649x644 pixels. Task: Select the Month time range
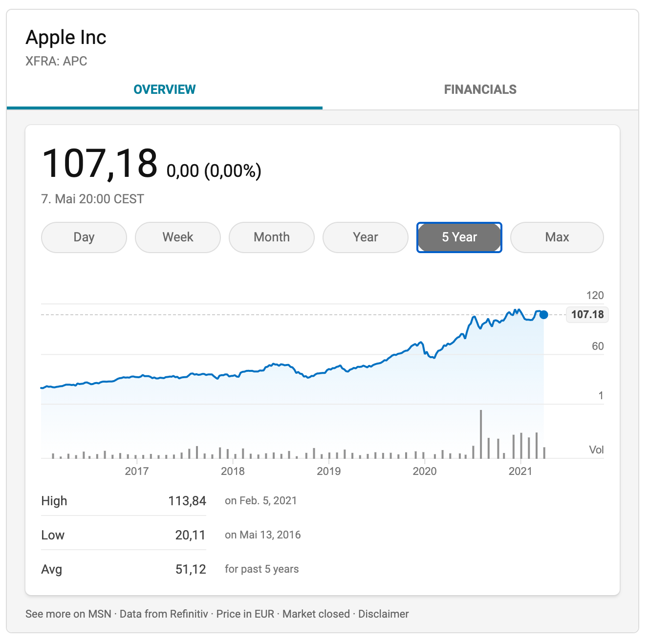[272, 237]
